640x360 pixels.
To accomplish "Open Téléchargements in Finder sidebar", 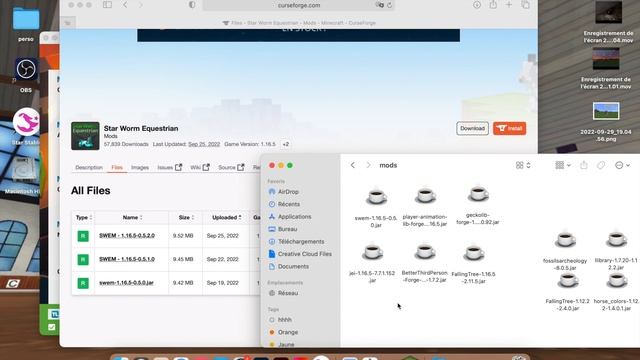I will coord(296,242).
